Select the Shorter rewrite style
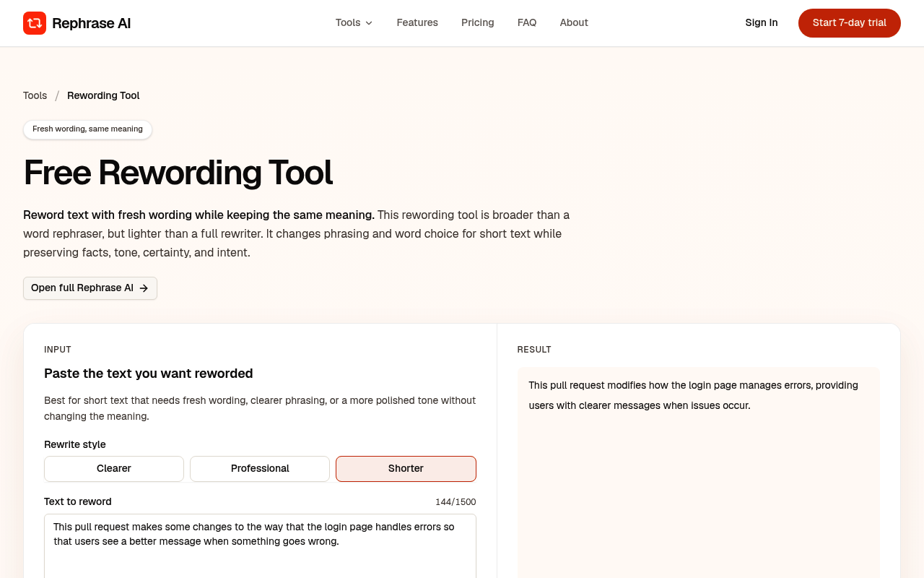924x578 pixels. [406, 469]
